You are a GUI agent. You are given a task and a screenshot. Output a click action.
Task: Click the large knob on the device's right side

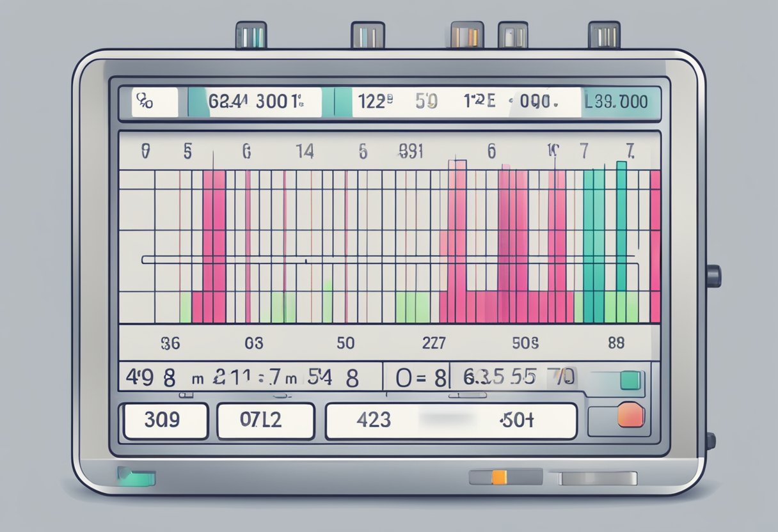(x=713, y=276)
